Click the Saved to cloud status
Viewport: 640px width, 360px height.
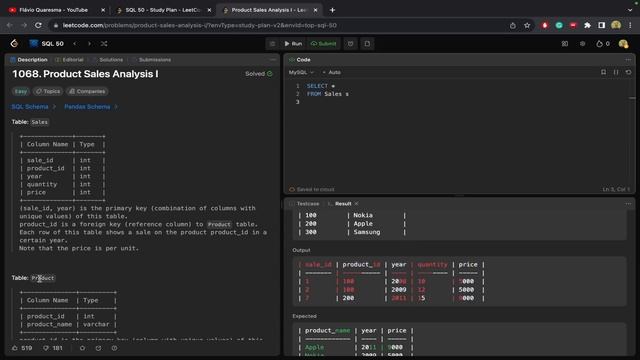312,189
